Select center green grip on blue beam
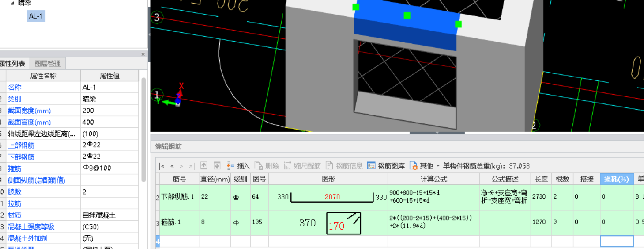644x249 pixels. click(407, 15)
